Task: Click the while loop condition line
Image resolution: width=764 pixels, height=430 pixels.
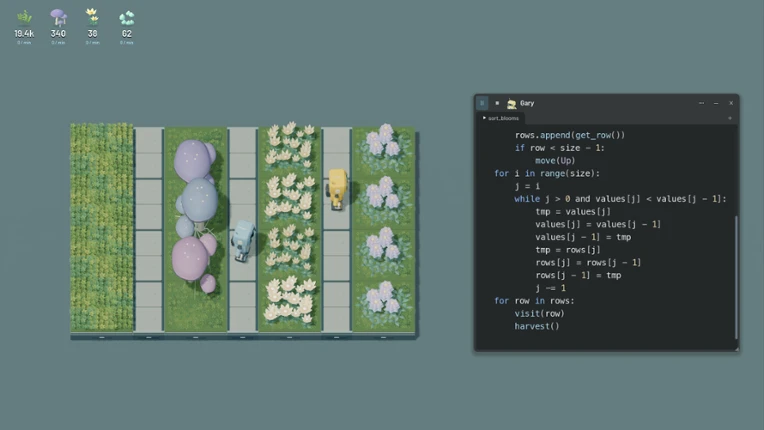Action: pyautogui.click(x=620, y=199)
